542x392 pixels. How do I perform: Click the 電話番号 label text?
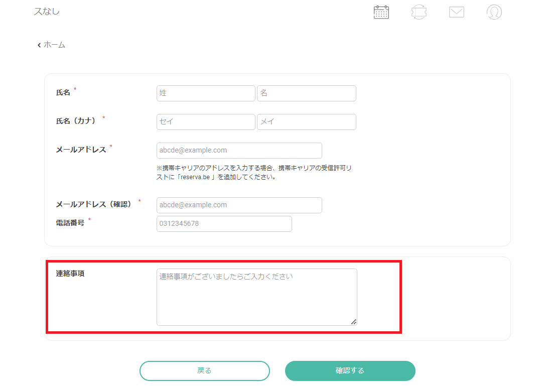coord(70,223)
